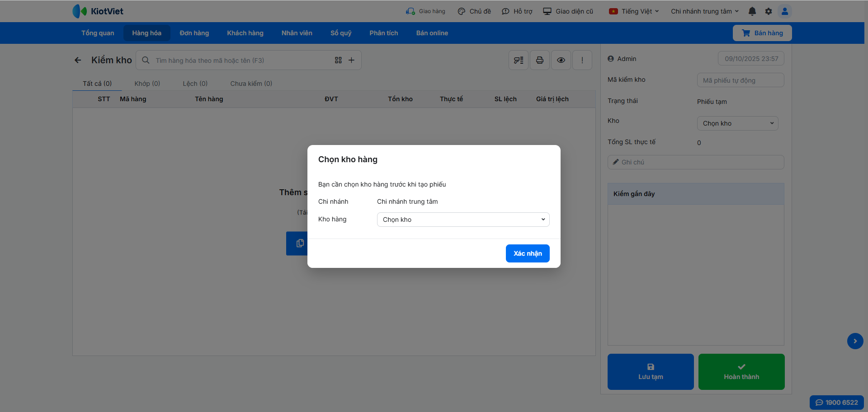The width and height of the screenshot is (868, 412).
Task: Open settings gear
Action: pos(769,11)
